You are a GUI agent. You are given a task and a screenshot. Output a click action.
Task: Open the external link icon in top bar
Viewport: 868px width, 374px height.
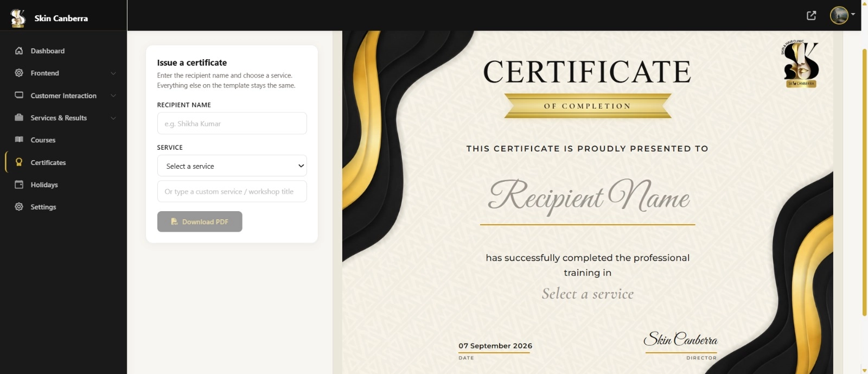812,15
